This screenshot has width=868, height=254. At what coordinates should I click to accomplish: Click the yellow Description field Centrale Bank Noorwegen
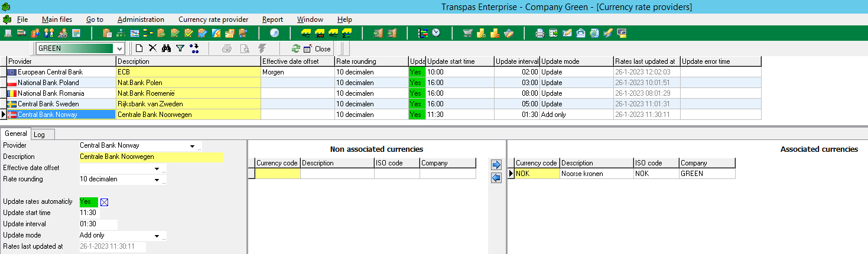(x=152, y=157)
